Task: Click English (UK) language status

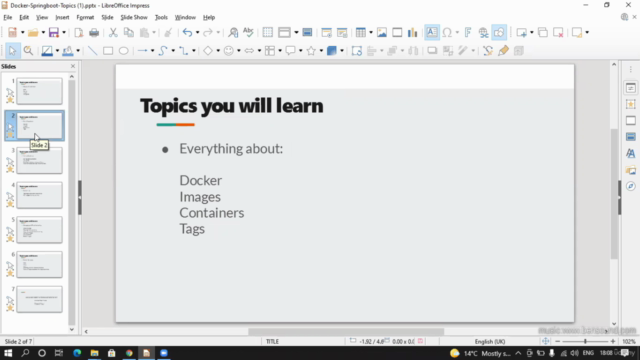Action: pyautogui.click(x=489, y=341)
